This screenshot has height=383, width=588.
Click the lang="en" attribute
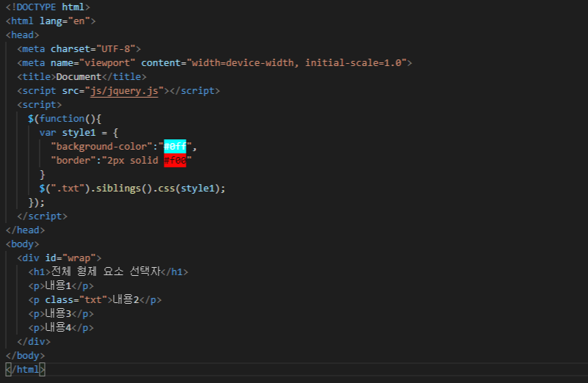pos(65,21)
